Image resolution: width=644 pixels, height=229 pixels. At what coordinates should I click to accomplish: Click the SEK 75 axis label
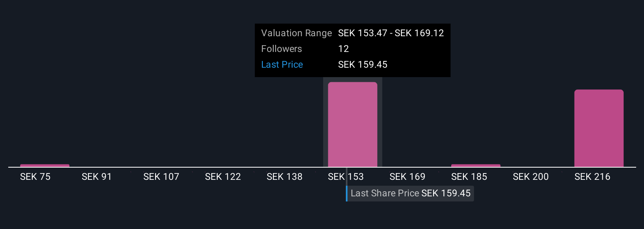35,177
